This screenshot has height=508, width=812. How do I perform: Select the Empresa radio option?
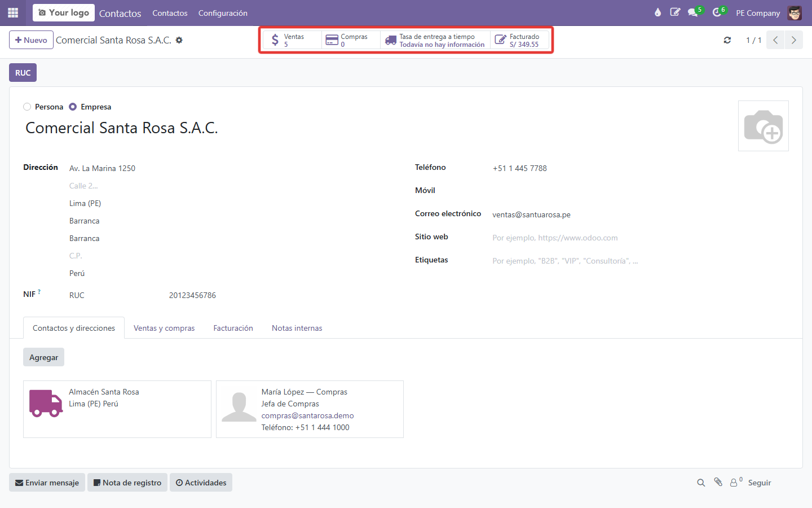73,107
